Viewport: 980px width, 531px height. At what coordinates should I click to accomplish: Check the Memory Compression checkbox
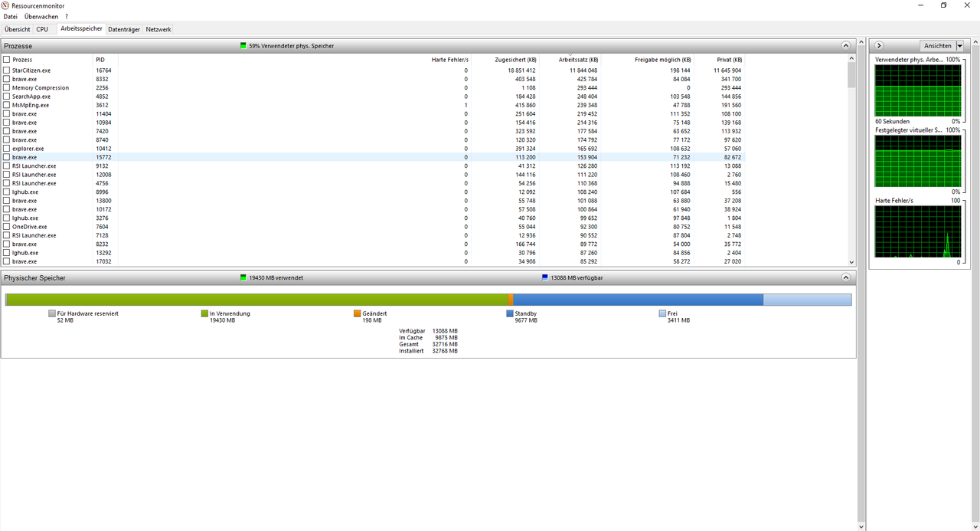pyautogui.click(x=7, y=87)
